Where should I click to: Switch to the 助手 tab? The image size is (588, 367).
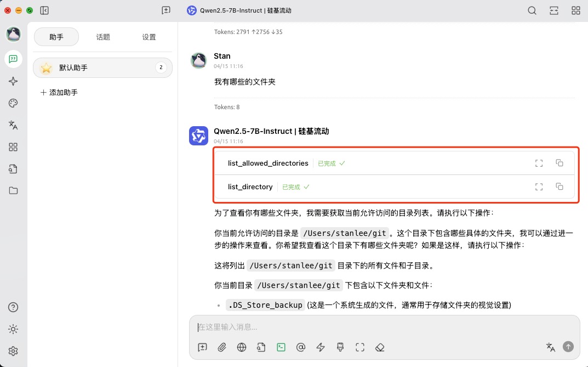[x=56, y=37]
